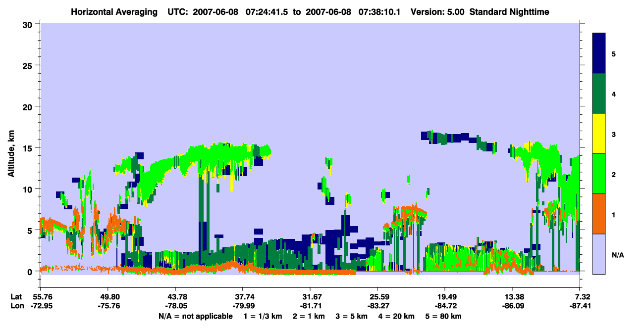This screenshot has height=330, width=644.
Task: Click the start time '07:24:41.5' in title
Action: [x=266, y=12]
